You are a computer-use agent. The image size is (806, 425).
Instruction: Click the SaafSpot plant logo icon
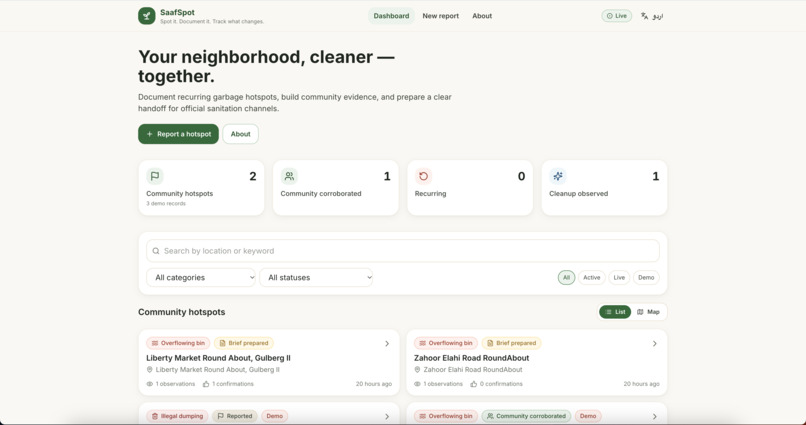pyautogui.click(x=146, y=16)
